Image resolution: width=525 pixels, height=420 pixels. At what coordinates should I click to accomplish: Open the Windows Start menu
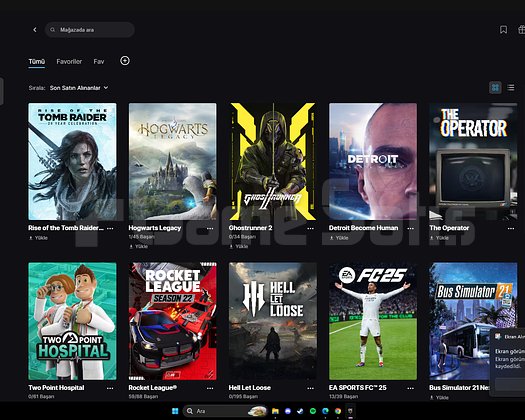tap(175, 411)
